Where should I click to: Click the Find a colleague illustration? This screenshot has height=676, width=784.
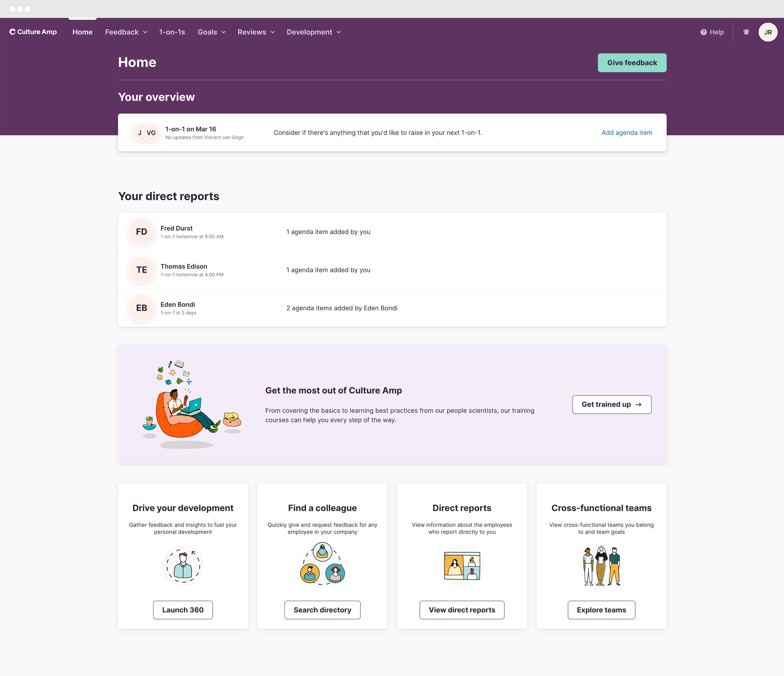click(x=322, y=564)
